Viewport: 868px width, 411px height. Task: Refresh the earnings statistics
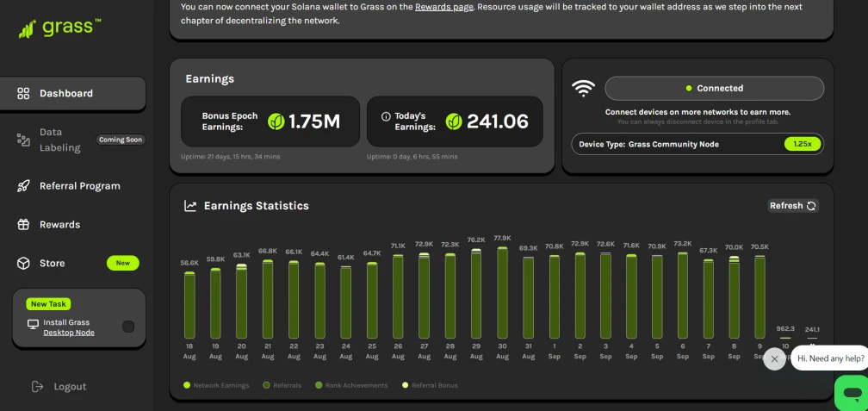pyautogui.click(x=793, y=205)
